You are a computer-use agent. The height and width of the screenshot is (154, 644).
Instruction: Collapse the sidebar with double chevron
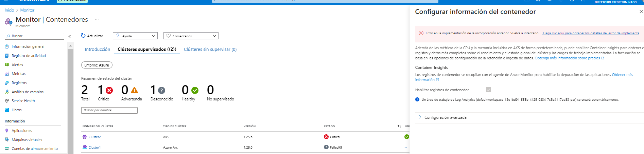[69, 36]
